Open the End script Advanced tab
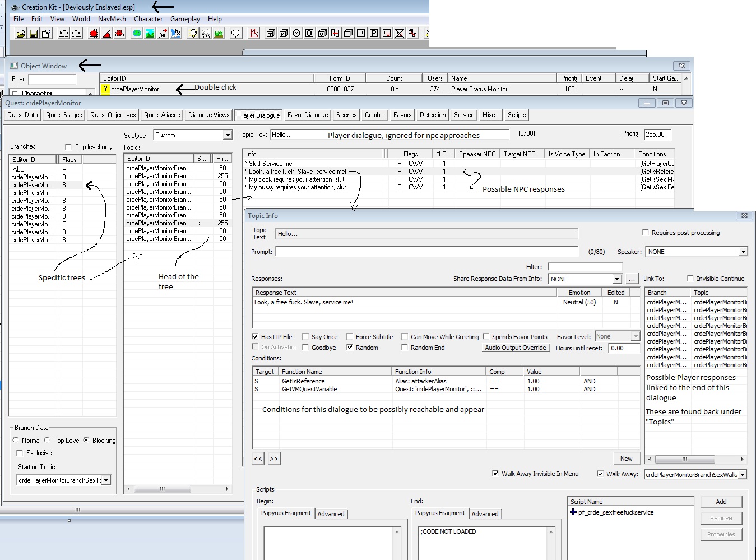Image resolution: width=756 pixels, height=560 pixels. click(x=485, y=513)
